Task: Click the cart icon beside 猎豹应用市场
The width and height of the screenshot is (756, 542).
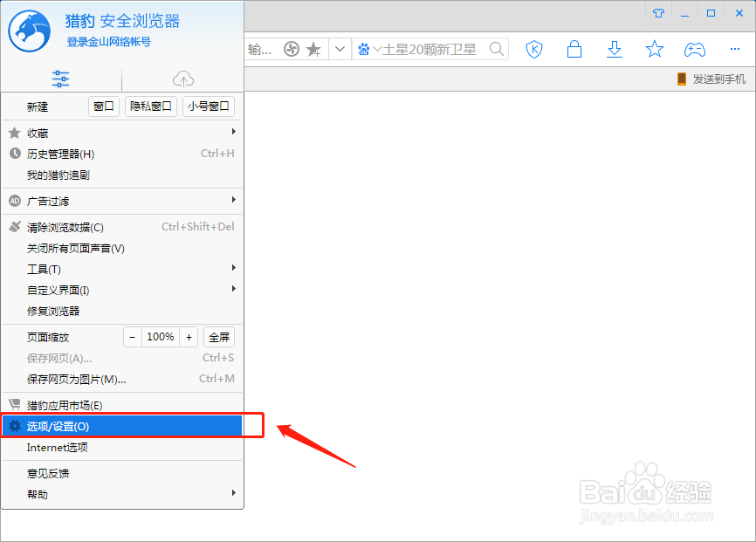Action: point(15,404)
